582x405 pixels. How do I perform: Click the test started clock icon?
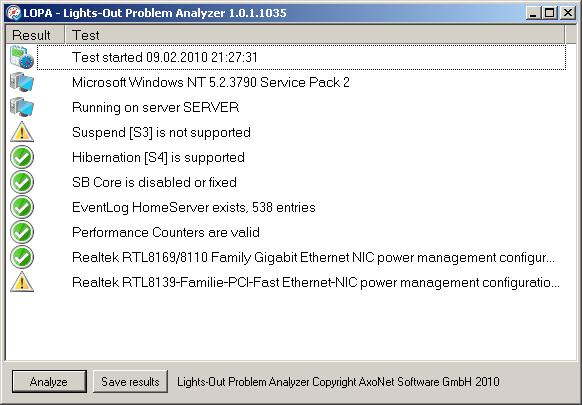tap(22, 57)
